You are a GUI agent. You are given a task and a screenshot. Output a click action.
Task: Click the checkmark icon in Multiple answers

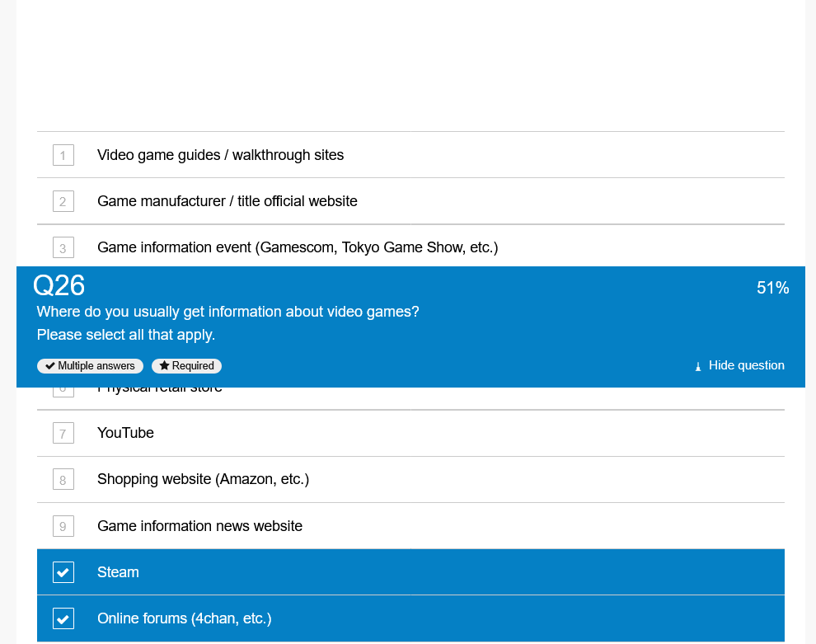(x=50, y=366)
